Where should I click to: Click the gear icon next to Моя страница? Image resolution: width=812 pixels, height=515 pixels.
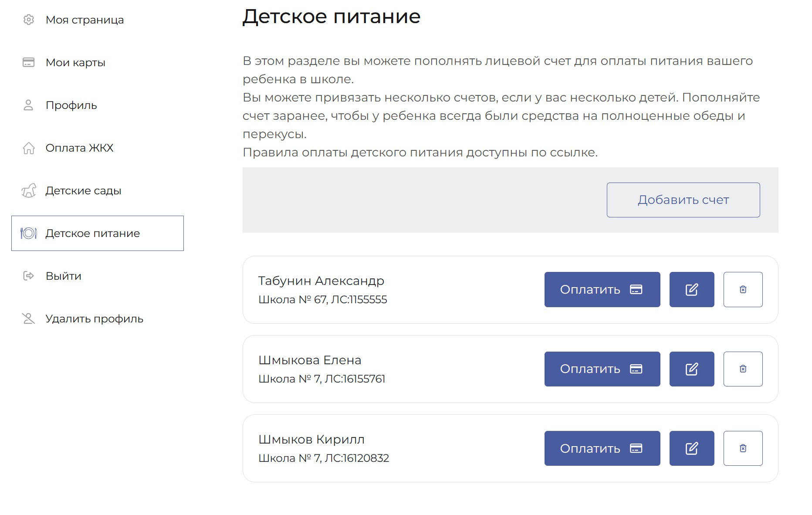(x=29, y=20)
